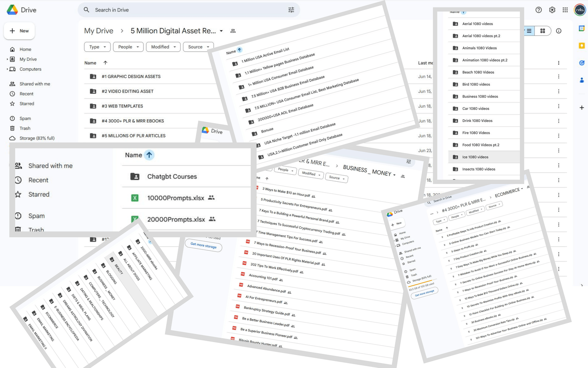Click the My Drive breadcrumb link
Viewport: 588px width, 368px height.
(x=99, y=31)
